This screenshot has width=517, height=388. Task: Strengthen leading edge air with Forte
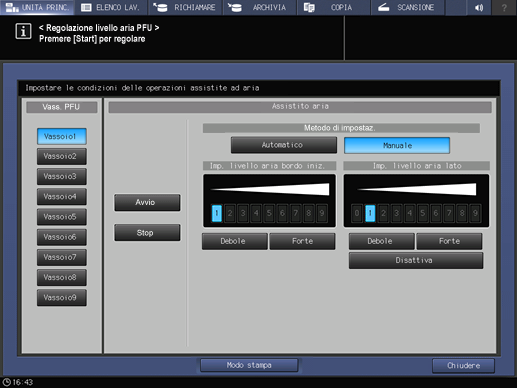[x=302, y=241]
